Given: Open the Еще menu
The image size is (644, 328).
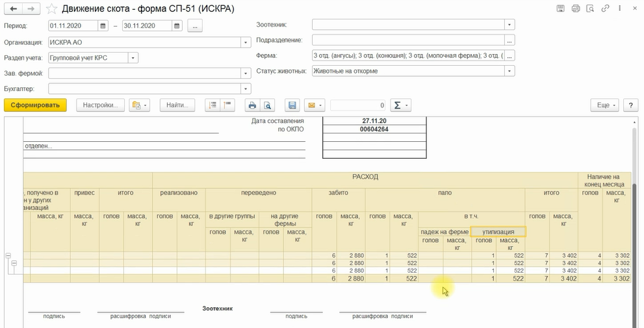Looking at the screenshot, I should coord(604,105).
